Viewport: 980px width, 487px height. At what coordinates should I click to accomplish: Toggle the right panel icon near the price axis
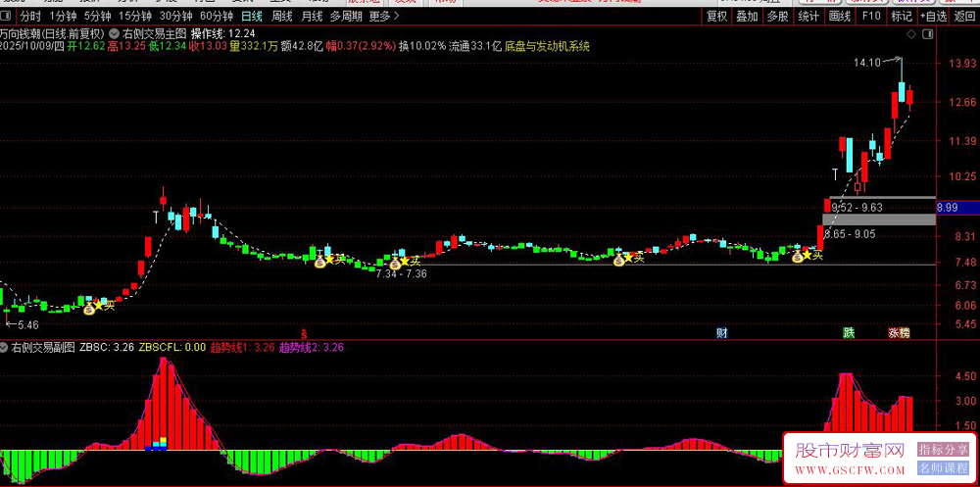926,33
